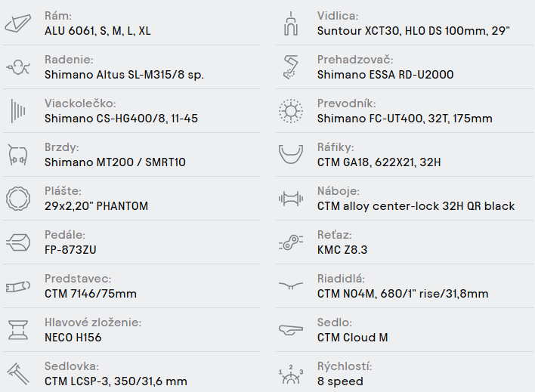Click the chainring icon beside Prevodník
Screen dimensions: 535x392
point(291,111)
